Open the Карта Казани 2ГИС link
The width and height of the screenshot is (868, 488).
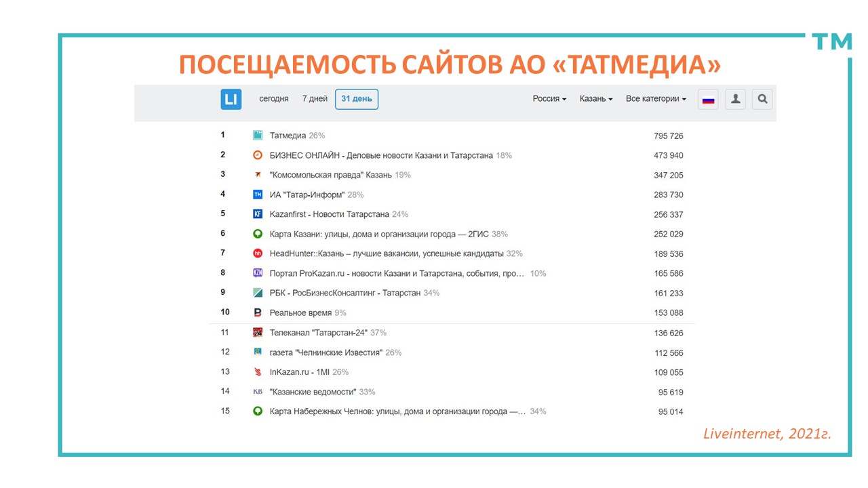[x=379, y=234]
